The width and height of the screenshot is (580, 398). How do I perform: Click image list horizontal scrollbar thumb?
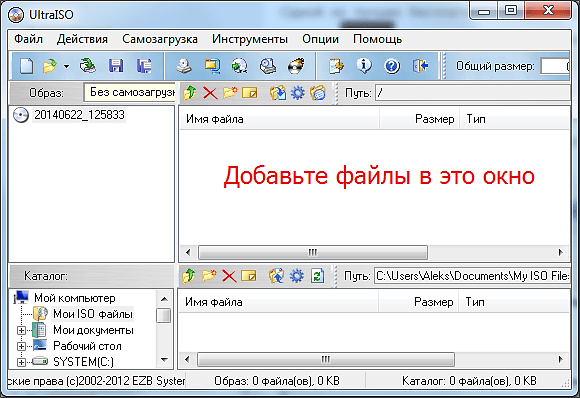tap(313, 253)
